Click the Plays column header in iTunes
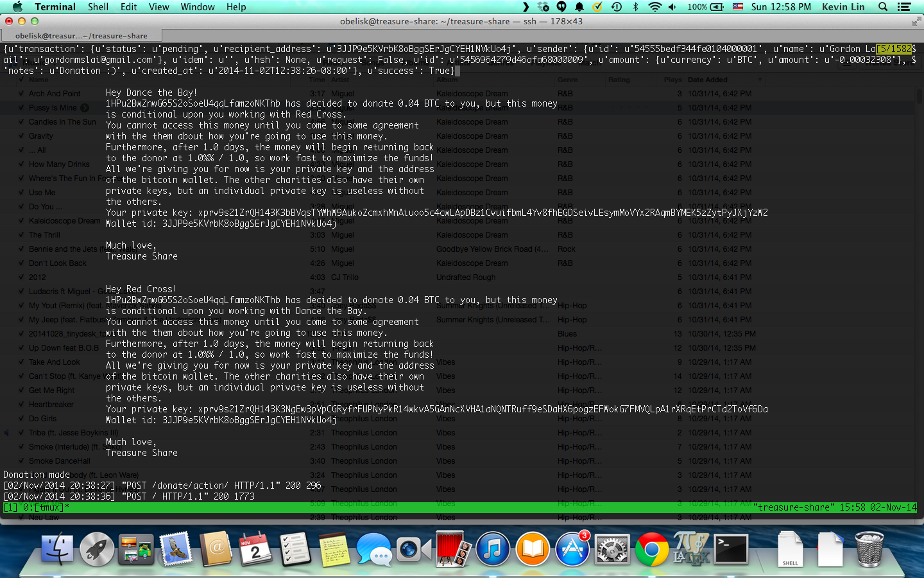924x578 pixels. point(673,80)
